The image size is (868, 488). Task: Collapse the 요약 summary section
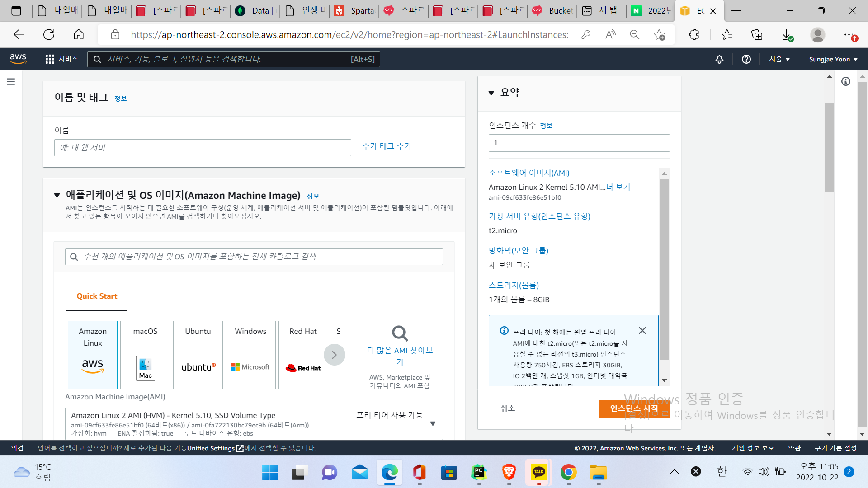click(x=491, y=93)
